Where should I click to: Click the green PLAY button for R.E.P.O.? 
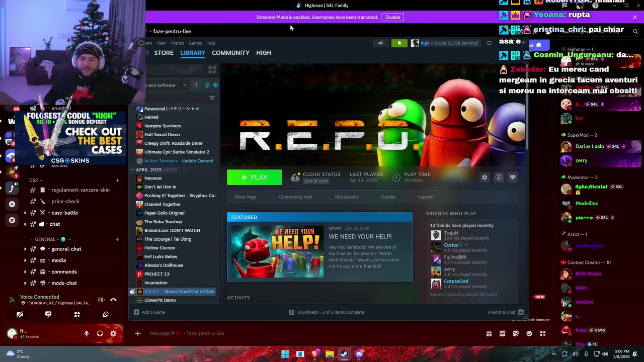point(254,177)
